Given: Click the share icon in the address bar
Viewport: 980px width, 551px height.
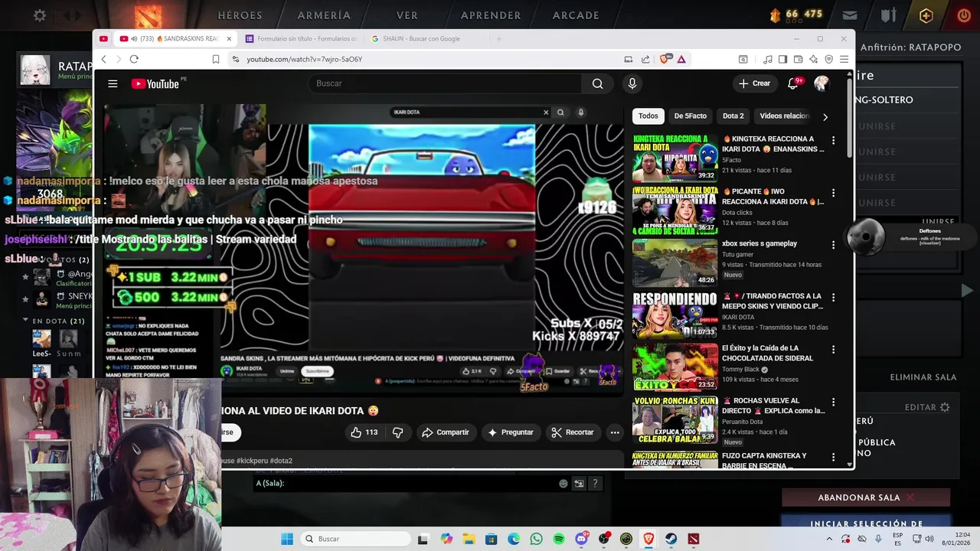Looking at the screenshot, I should pyautogui.click(x=645, y=59).
